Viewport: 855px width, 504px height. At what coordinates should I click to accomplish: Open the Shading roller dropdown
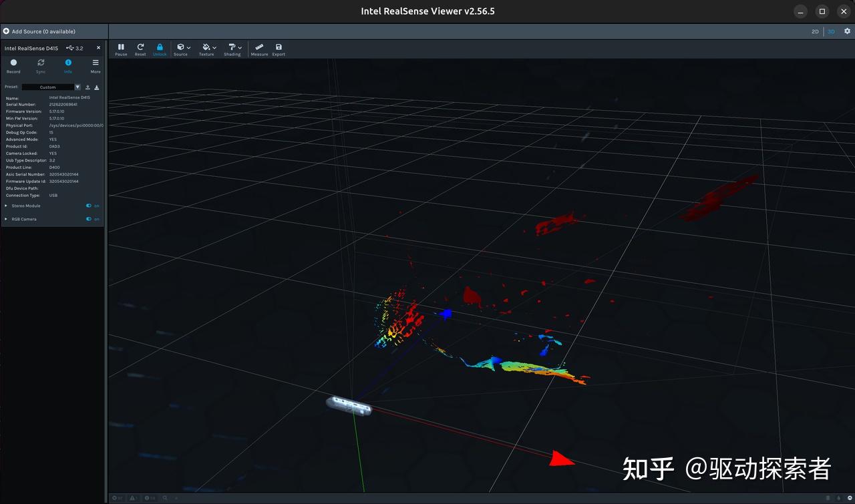[x=234, y=49]
